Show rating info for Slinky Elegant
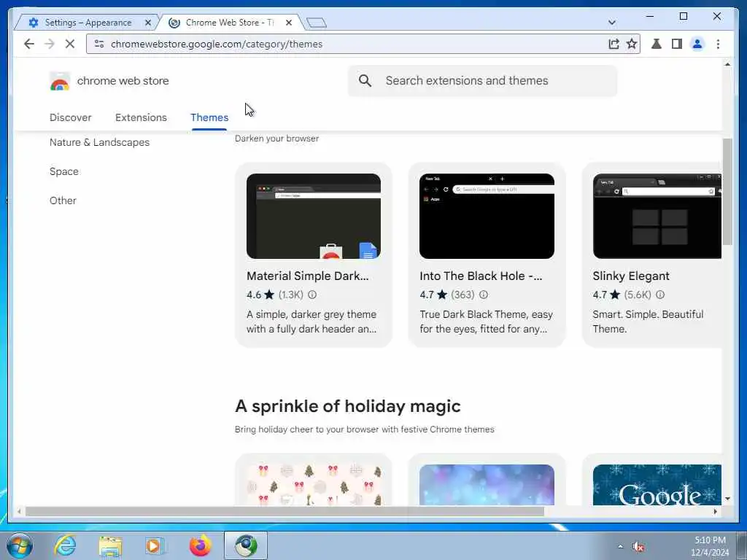Image resolution: width=747 pixels, height=560 pixels. pyautogui.click(x=659, y=295)
